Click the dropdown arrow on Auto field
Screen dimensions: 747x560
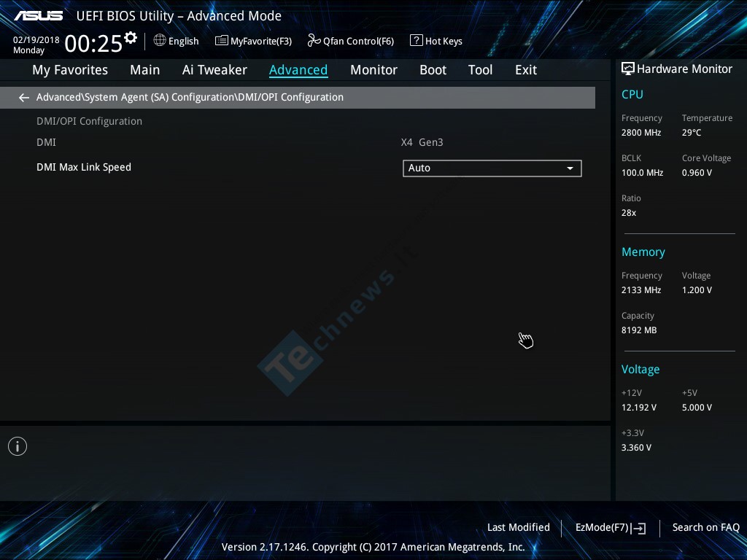tap(570, 168)
